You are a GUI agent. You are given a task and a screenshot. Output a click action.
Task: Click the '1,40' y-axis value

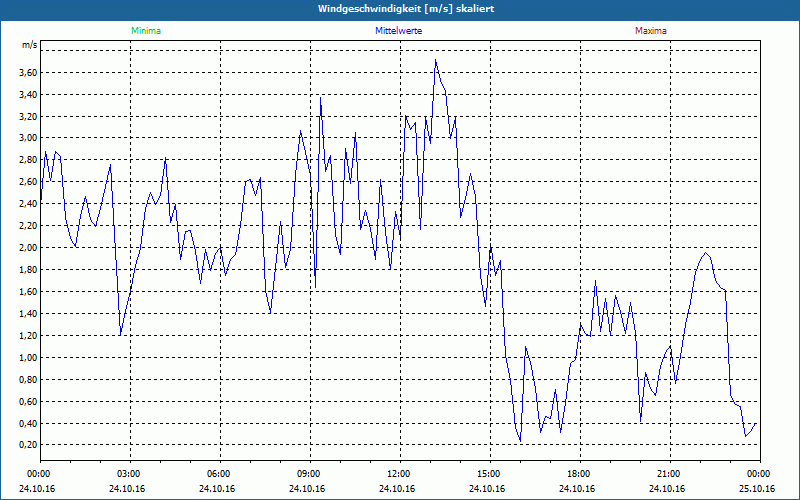click(x=30, y=313)
